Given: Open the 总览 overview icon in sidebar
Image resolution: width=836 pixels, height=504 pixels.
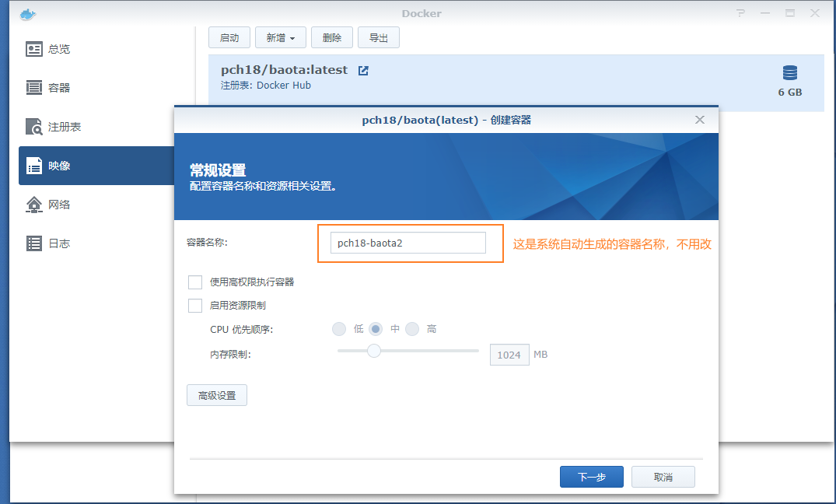Looking at the screenshot, I should tap(34, 49).
